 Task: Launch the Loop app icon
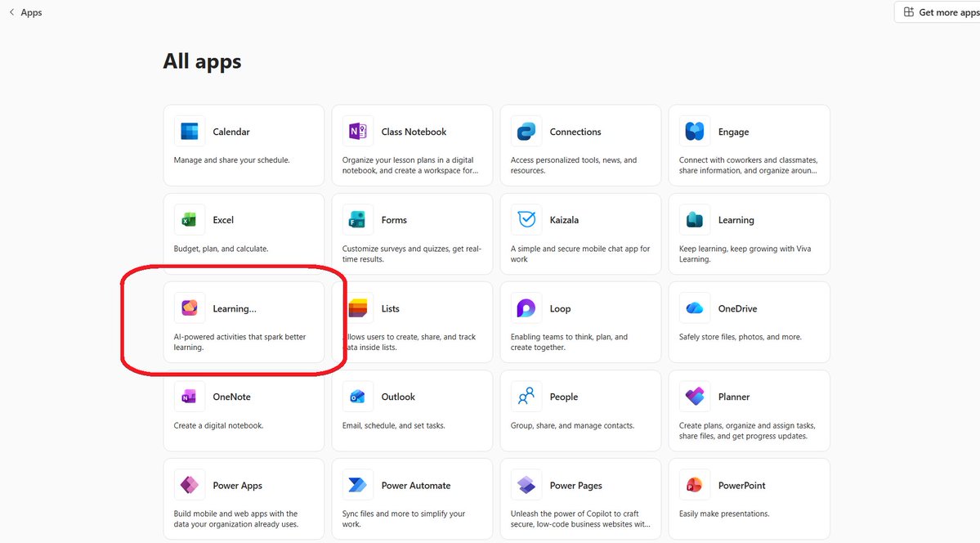tap(526, 307)
